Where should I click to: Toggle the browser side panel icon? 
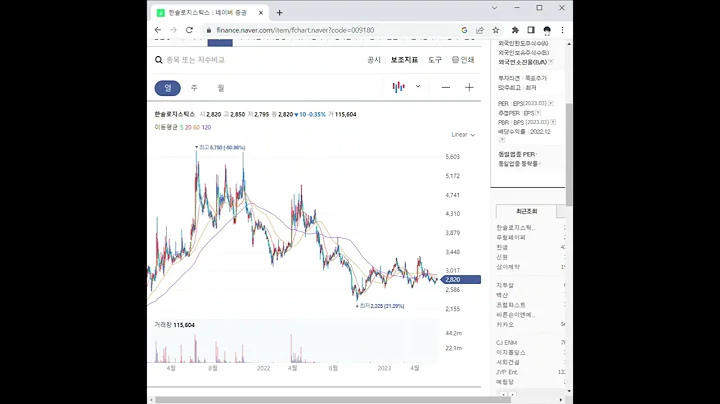[531, 30]
